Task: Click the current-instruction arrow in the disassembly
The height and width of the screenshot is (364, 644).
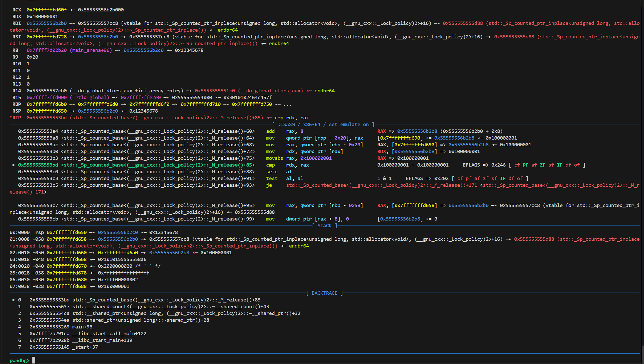Action: (14, 165)
